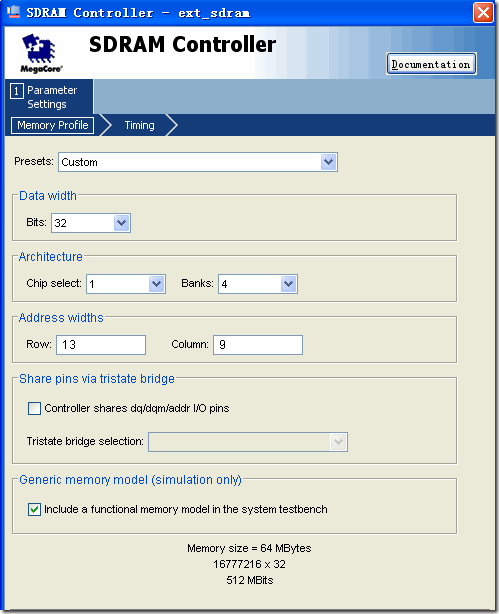Screen dimensions: 499x614
Task: Click the 'Memory size = 64 MBytes' text
Action: pos(249,548)
